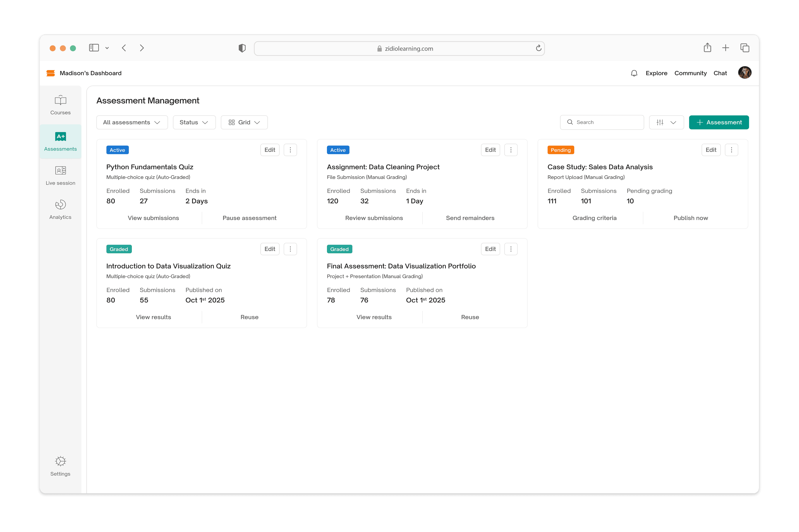Open the filter sliders dropdown
This screenshot has width=799, height=532.
(666, 123)
